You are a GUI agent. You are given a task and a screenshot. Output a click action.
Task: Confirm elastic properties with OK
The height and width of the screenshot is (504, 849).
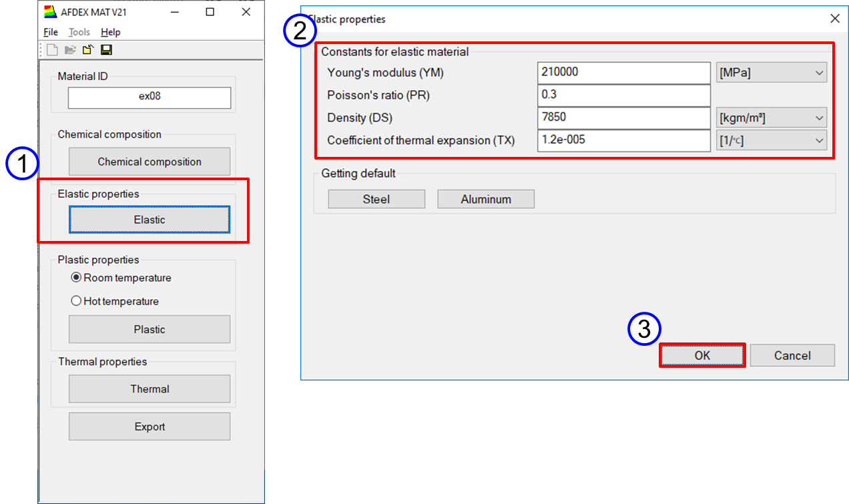[702, 356]
